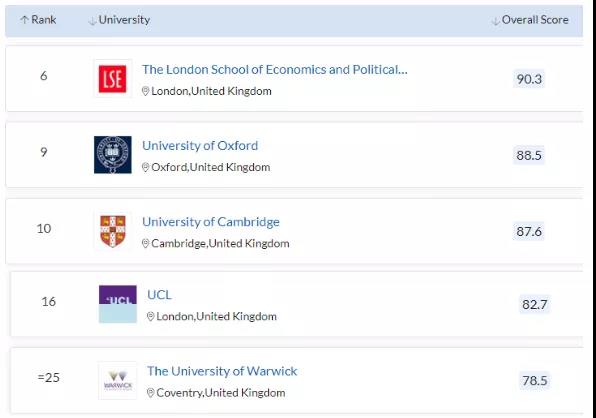Image resolution: width=596 pixels, height=418 pixels.
Task: Open the UCL university link
Action: point(159,295)
